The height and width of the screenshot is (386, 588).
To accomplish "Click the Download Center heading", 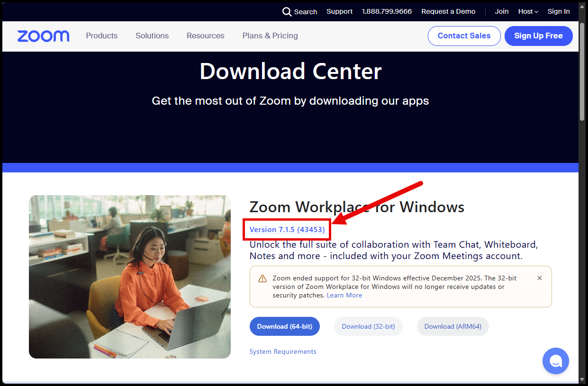I will click(290, 72).
